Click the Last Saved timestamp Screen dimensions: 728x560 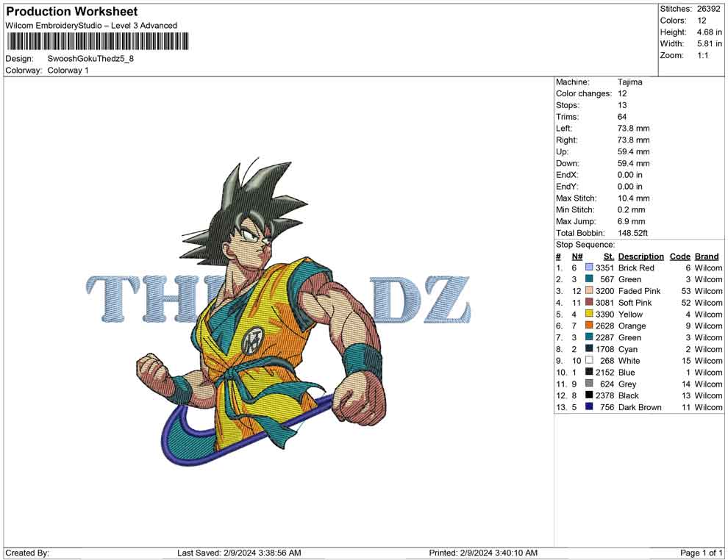point(239,553)
